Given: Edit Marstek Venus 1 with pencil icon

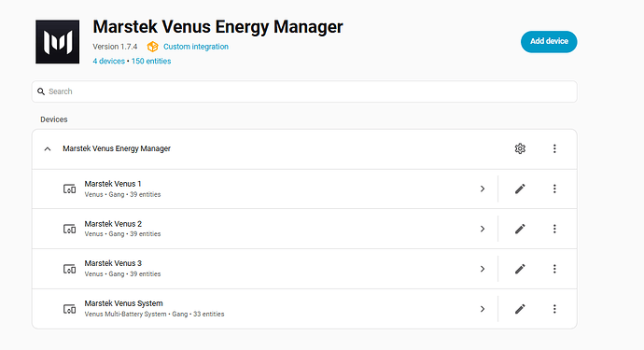Looking at the screenshot, I should pyautogui.click(x=520, y=189).
